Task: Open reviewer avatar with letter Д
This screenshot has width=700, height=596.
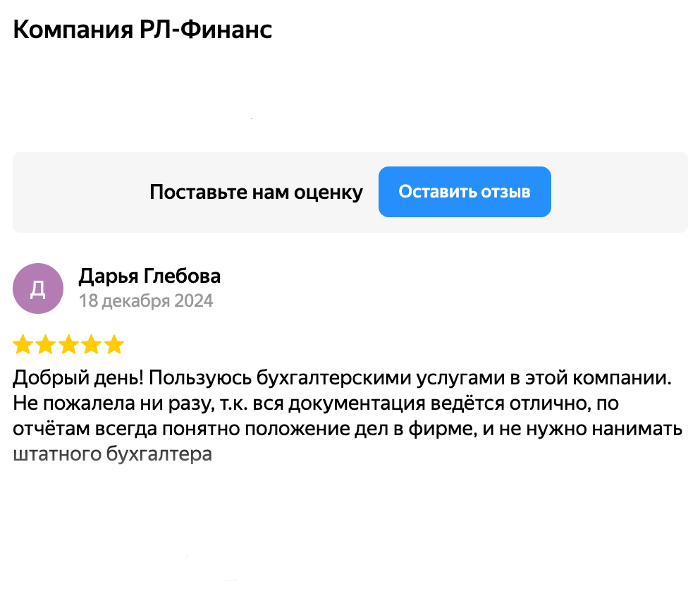Action: pos(38,288)
